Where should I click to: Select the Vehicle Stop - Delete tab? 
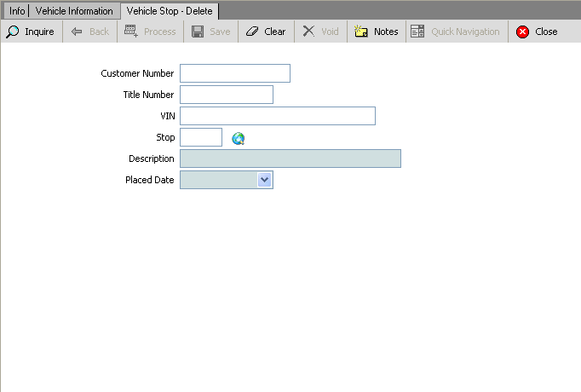170,11
